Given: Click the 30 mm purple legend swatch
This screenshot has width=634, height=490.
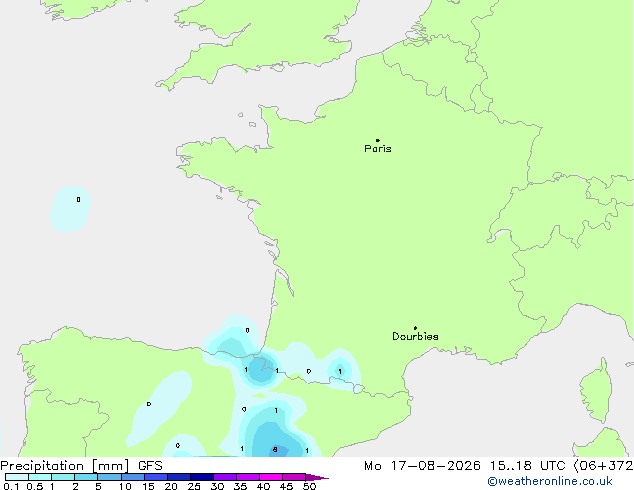Looking at the screenshot, I should click(225, 477).
